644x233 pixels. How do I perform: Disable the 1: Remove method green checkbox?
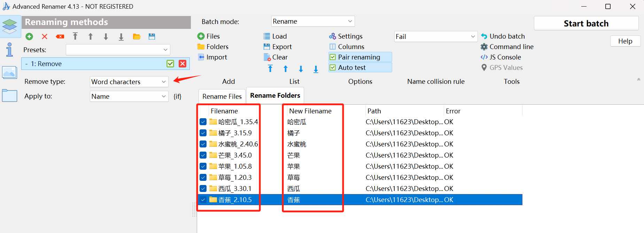170,64
